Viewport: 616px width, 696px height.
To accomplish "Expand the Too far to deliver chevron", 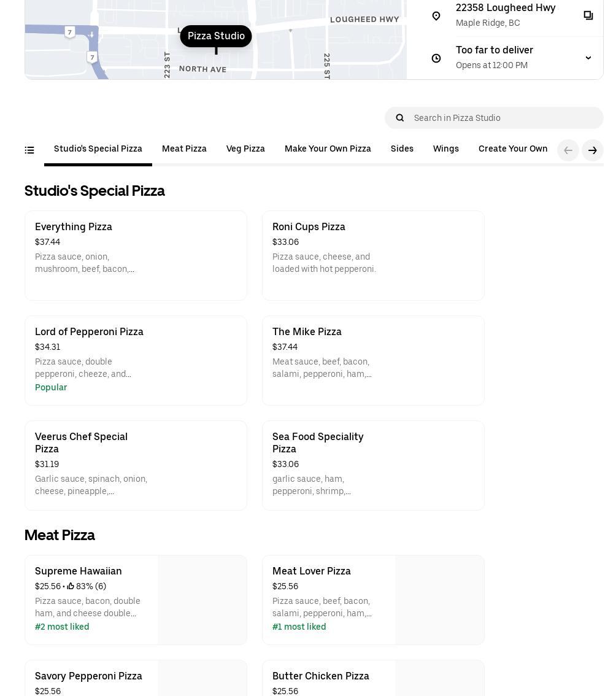I will (x=588, y=58).
